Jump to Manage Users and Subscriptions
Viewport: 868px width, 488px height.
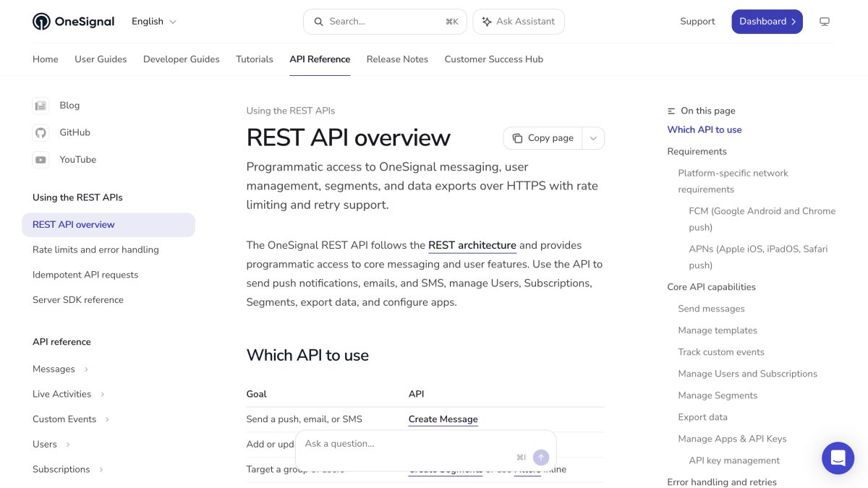click(x=747, y=374)
